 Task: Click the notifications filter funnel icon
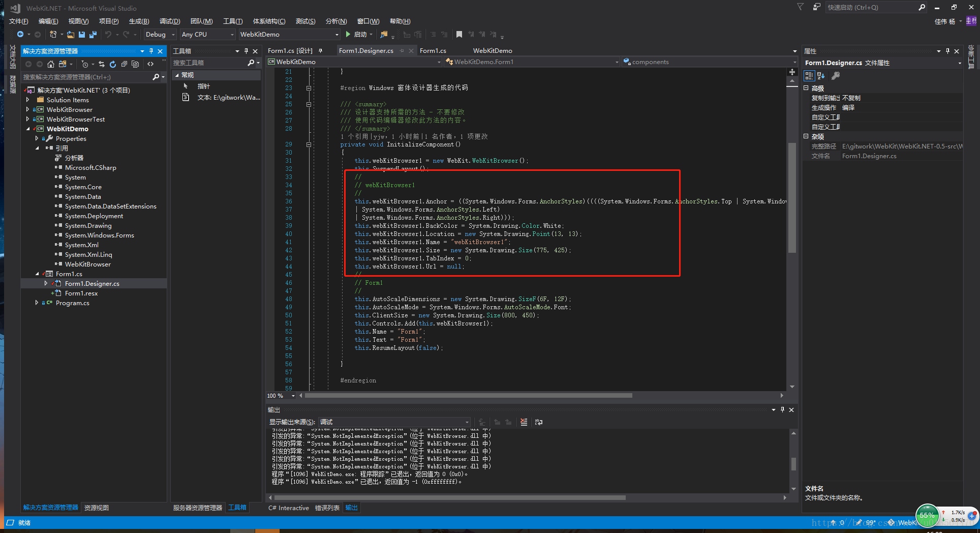[x=801, y=7]
